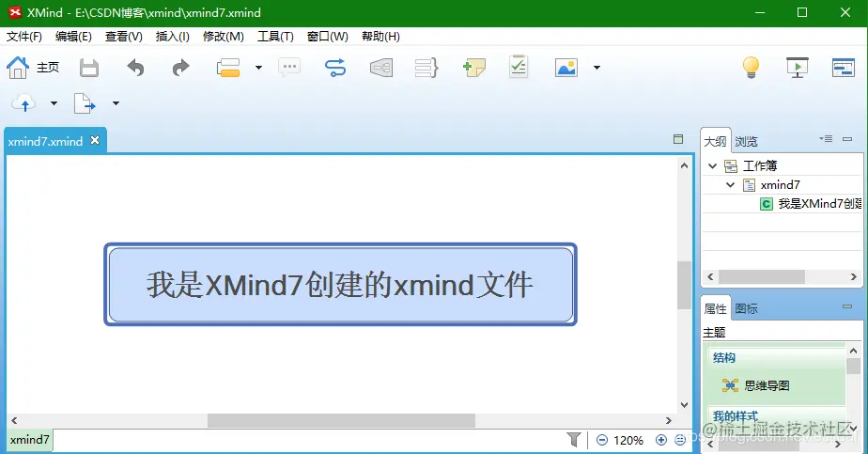
Task: Open the 插入(I) menu
Action: (173, 37)
